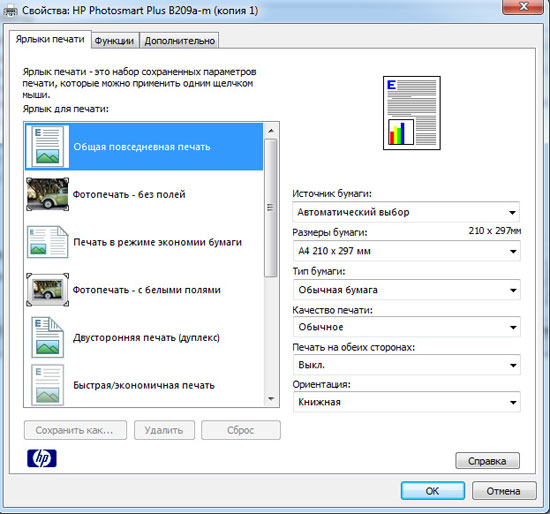Select the fast/economical printing icon

click(x=47, y=385)
